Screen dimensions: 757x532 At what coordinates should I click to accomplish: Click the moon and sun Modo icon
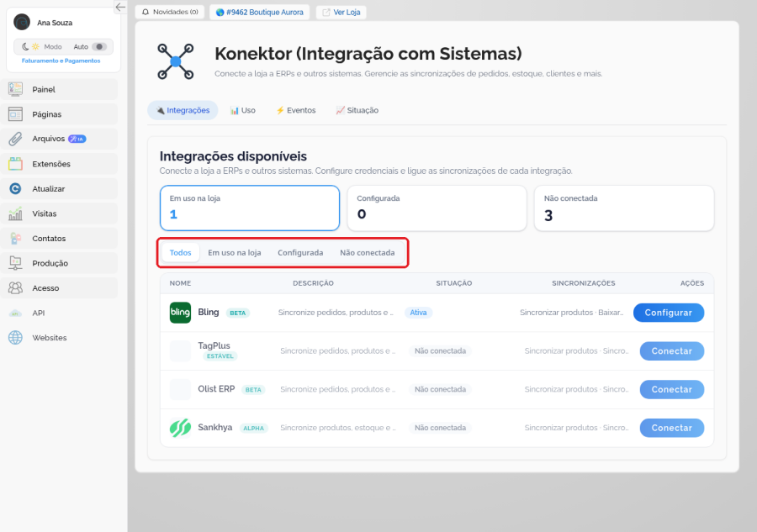(x=30, y=47)
